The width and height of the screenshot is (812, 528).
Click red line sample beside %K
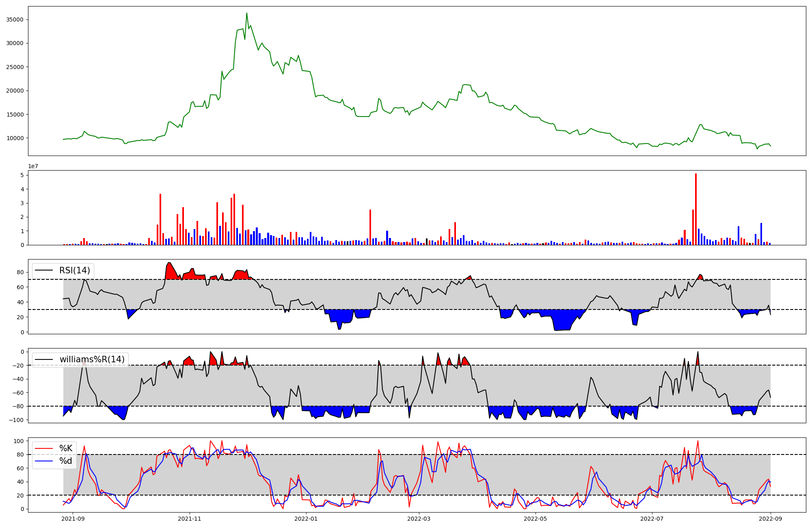(x=44, y=448)
